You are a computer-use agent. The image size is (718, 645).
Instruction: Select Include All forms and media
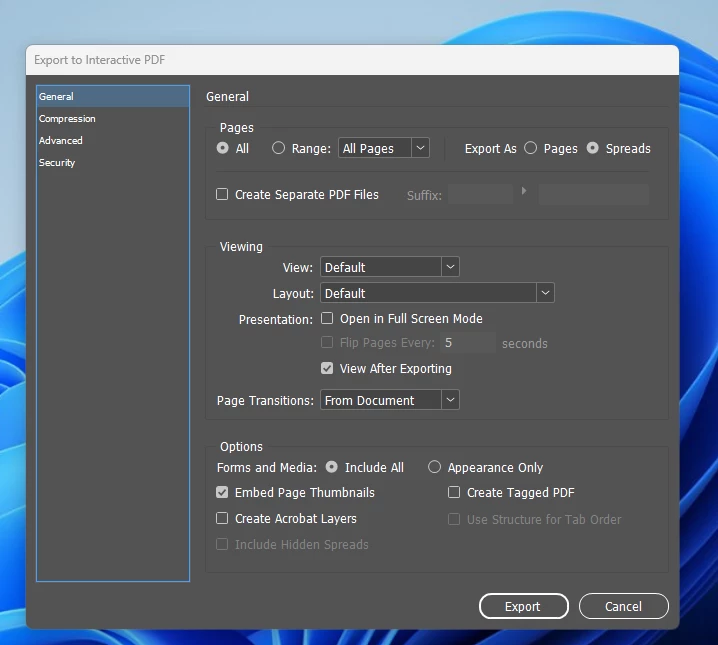point(332,467)
